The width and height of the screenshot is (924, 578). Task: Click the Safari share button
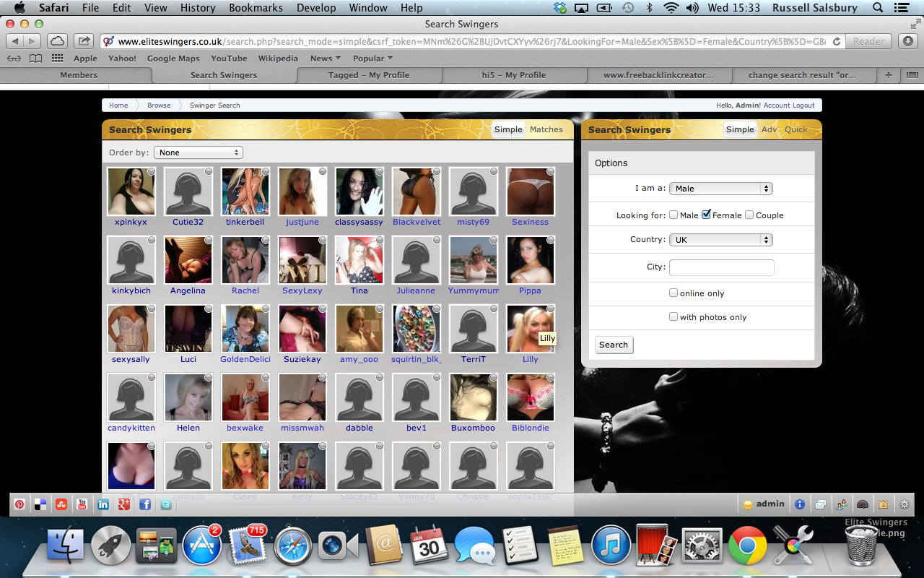(84, 41)
